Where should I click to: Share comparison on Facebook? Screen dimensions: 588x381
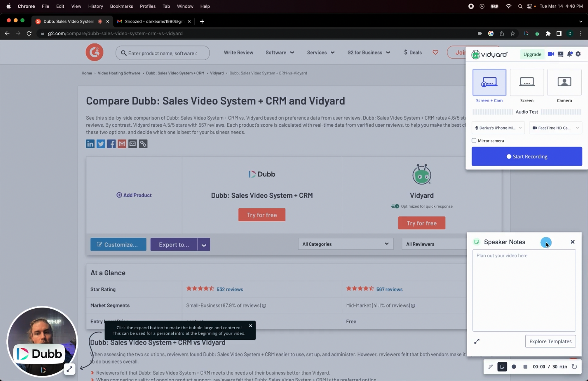(x=112, y=144)
